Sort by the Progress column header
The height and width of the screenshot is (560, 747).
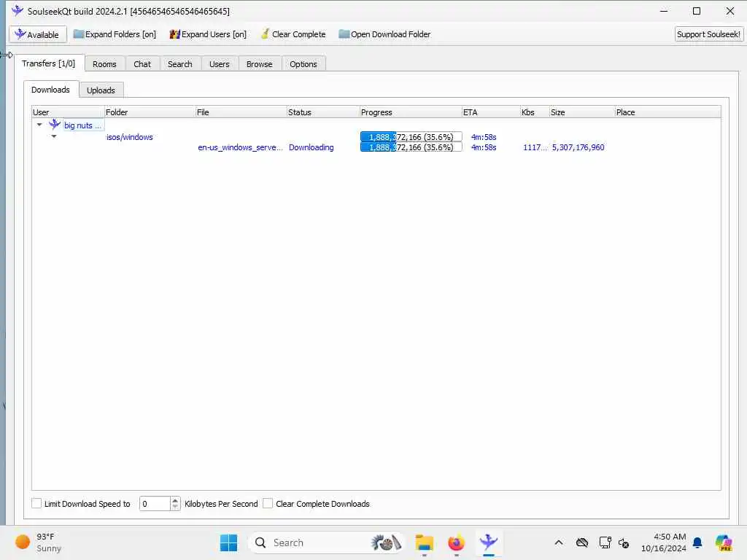coord(411,112)
